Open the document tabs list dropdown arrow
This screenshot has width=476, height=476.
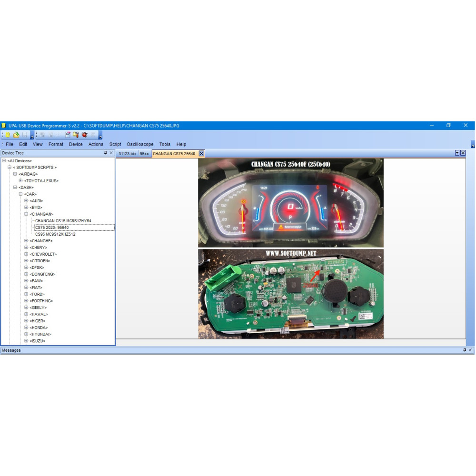(x=457, y=153)
